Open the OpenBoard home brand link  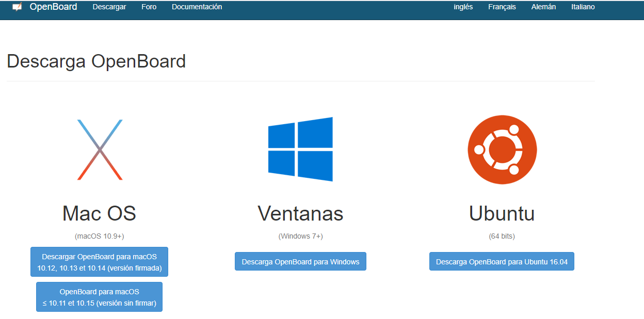[x=53, y=7]
